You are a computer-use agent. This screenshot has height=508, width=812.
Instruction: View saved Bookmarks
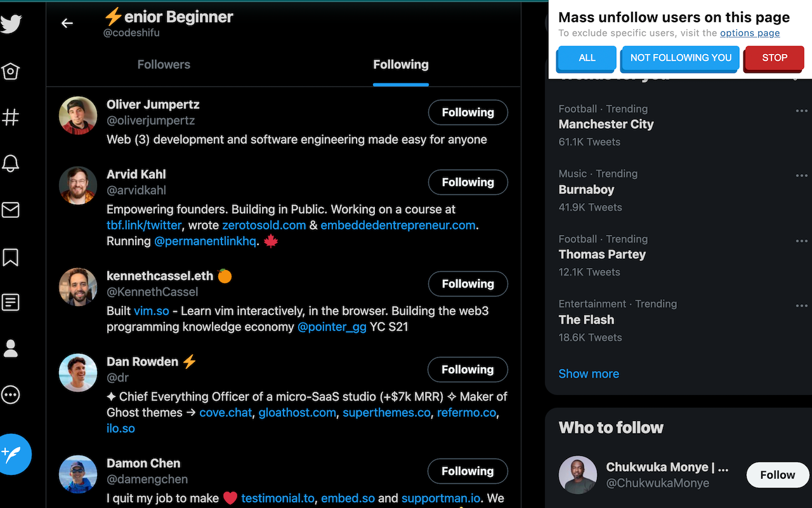coord(10,258)
